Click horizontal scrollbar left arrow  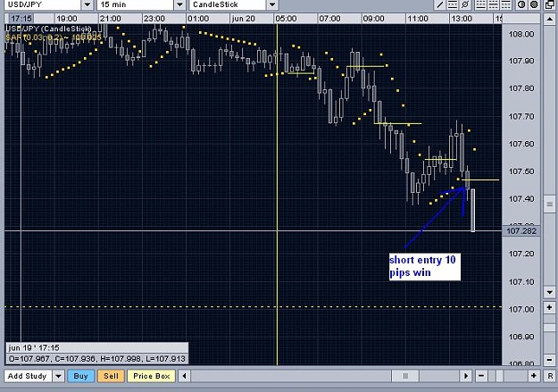(184, 376)
